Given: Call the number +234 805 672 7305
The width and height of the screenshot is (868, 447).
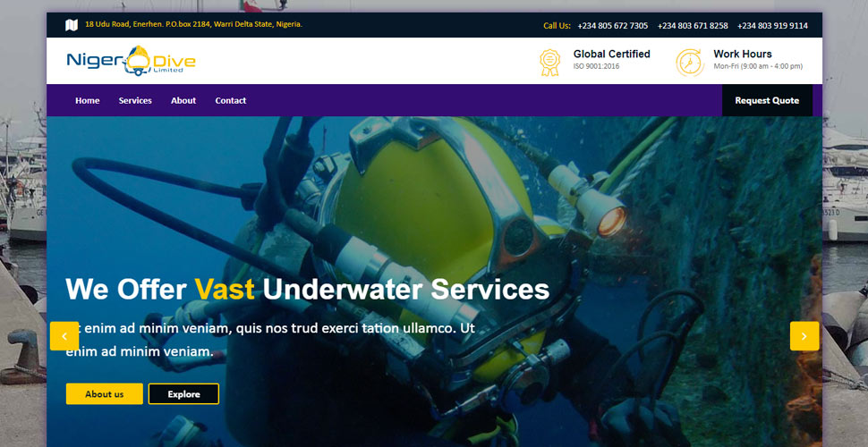Looking at the screenshot, I should pos(612,25).
